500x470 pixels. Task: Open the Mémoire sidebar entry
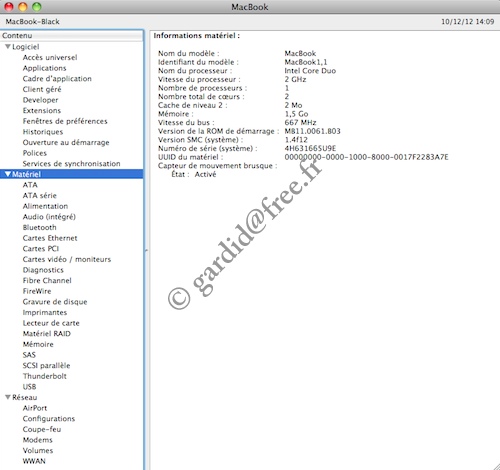pos(38,344)
